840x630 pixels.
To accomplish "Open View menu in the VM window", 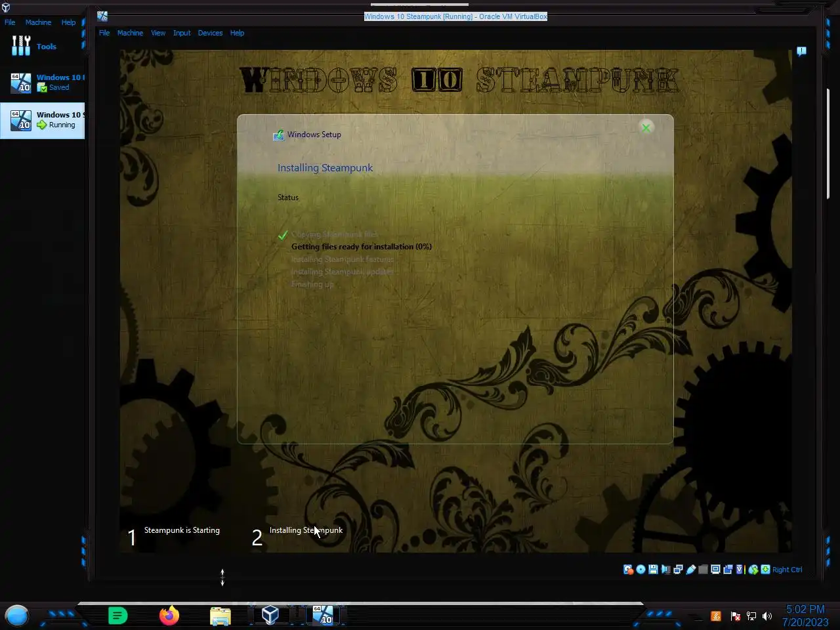I will 158,33.
